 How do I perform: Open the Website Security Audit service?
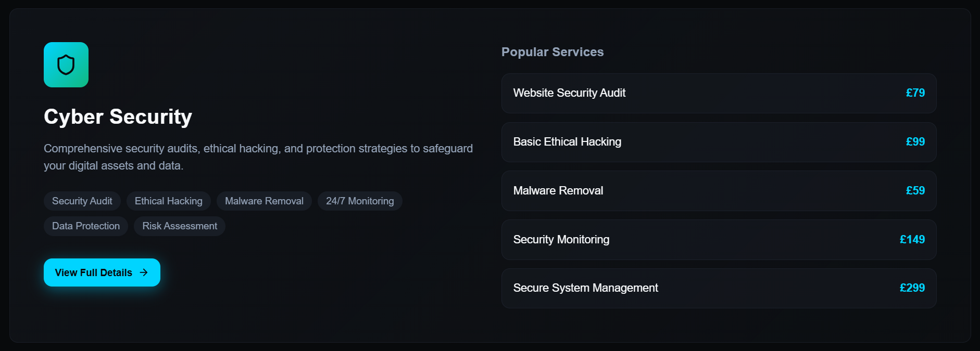[x=719, y=93]
